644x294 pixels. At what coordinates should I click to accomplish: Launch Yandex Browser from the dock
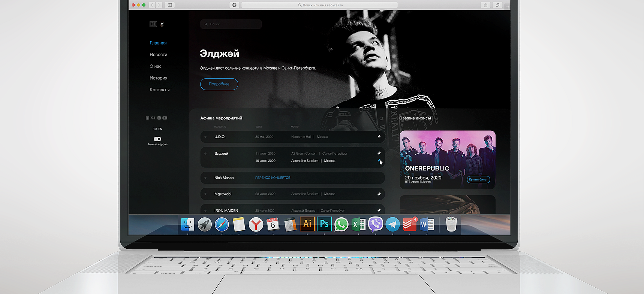tap(256, 225)
